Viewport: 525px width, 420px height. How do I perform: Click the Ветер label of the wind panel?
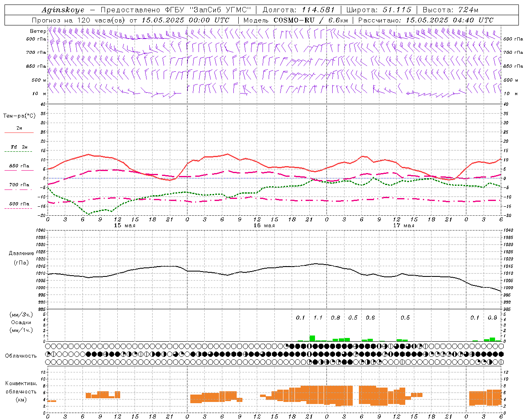(38, 31)
